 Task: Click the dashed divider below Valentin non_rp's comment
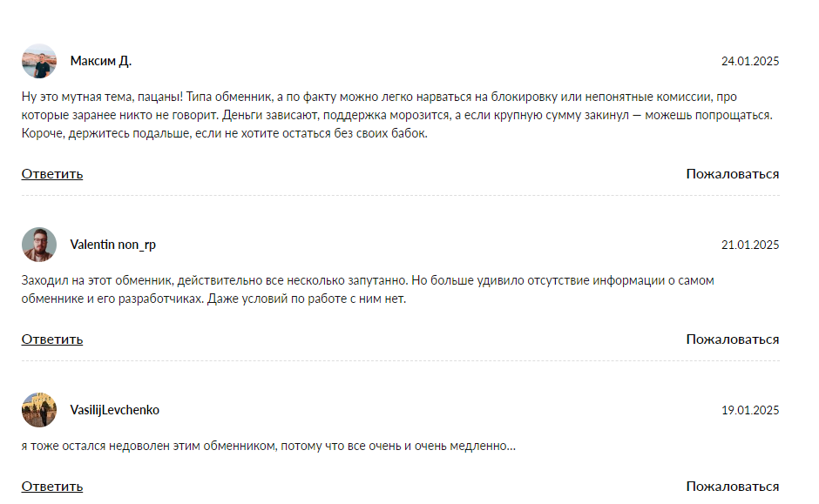[x=401, y=361]
